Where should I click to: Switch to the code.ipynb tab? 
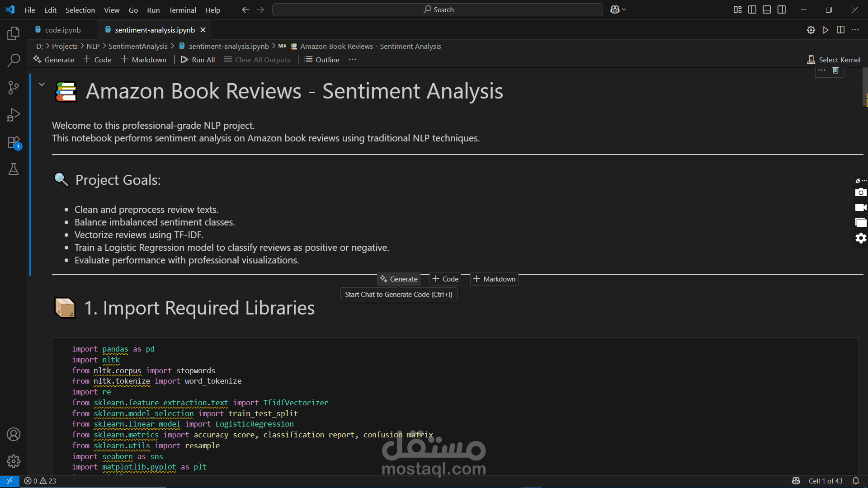tap(63, 30)
